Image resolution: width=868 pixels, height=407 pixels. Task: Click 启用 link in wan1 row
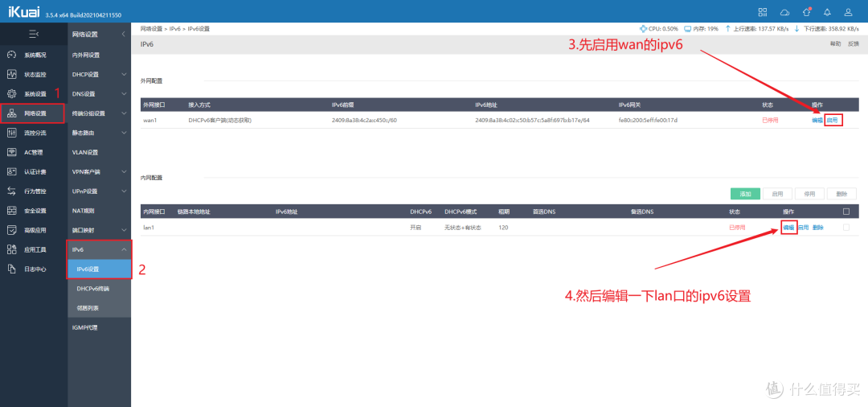click(x=832, y=120)
